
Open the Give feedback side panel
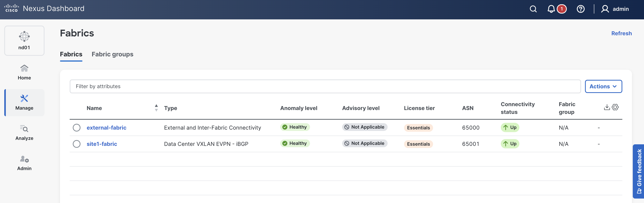click(x=639, y=171)
